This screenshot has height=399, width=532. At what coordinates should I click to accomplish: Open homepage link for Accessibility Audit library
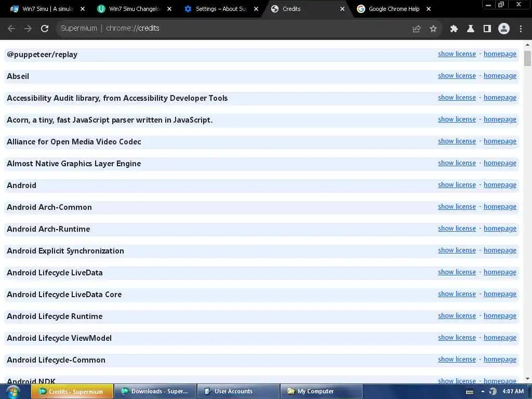500,97
